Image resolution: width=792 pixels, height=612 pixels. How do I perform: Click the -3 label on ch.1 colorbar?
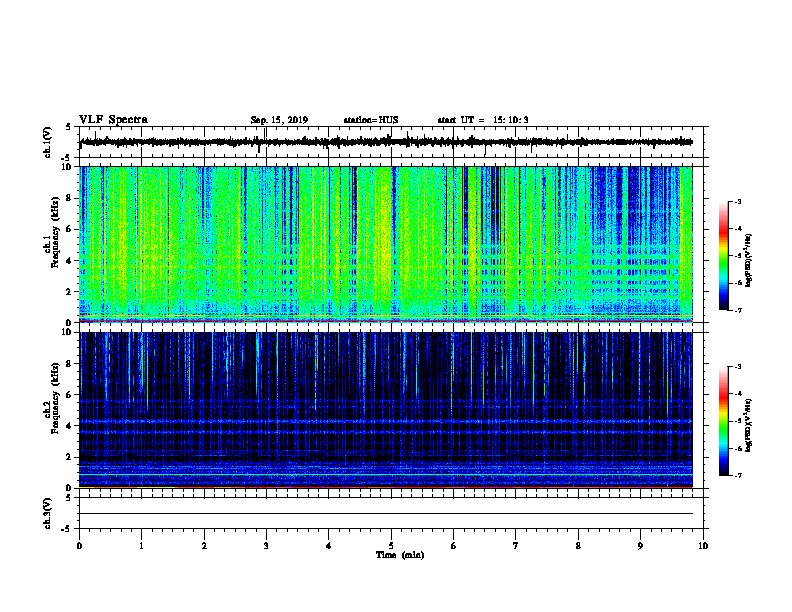tap(738, 202)
